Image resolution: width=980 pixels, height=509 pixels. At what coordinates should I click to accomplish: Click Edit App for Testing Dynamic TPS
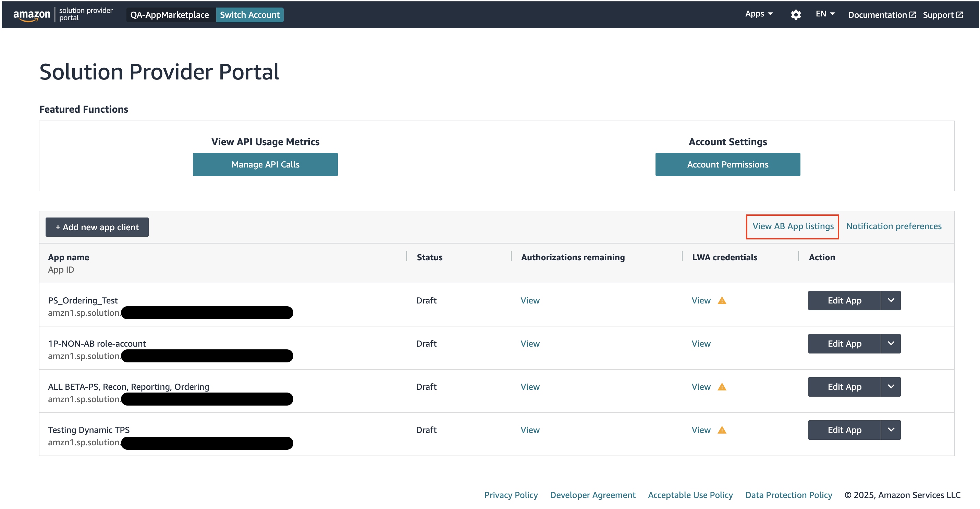[844, 430]
